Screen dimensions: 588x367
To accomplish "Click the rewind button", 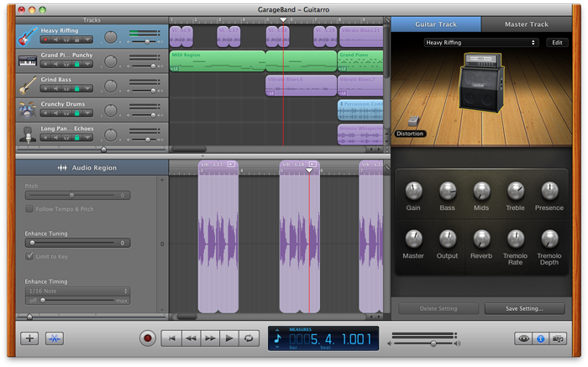I will click(x=192, y=338).
